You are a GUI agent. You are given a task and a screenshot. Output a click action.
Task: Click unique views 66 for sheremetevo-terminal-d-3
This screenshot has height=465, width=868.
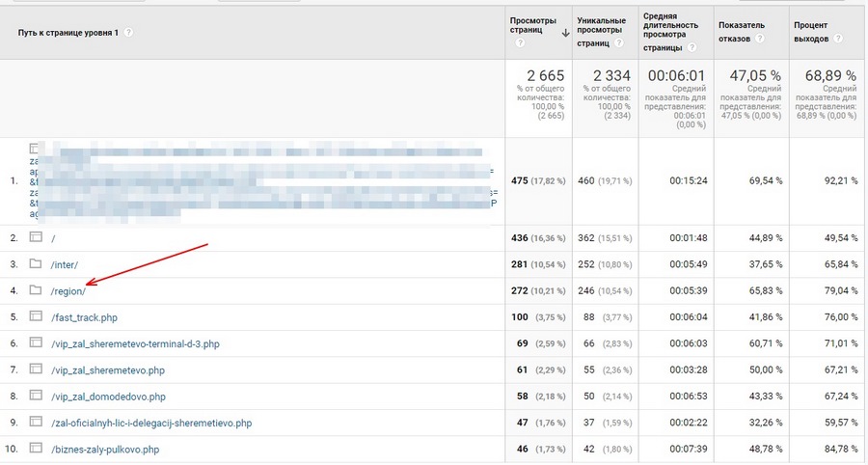(x=589, y=343)
